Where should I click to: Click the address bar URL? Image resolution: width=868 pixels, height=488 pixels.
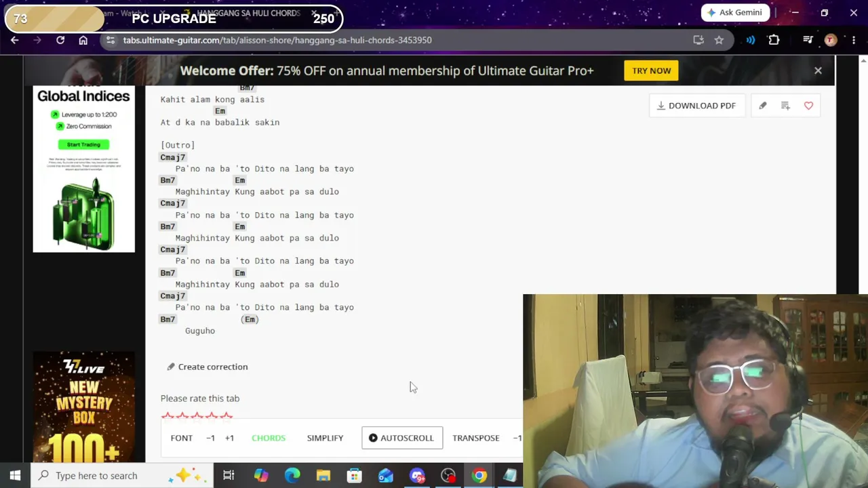coord(277,40)
